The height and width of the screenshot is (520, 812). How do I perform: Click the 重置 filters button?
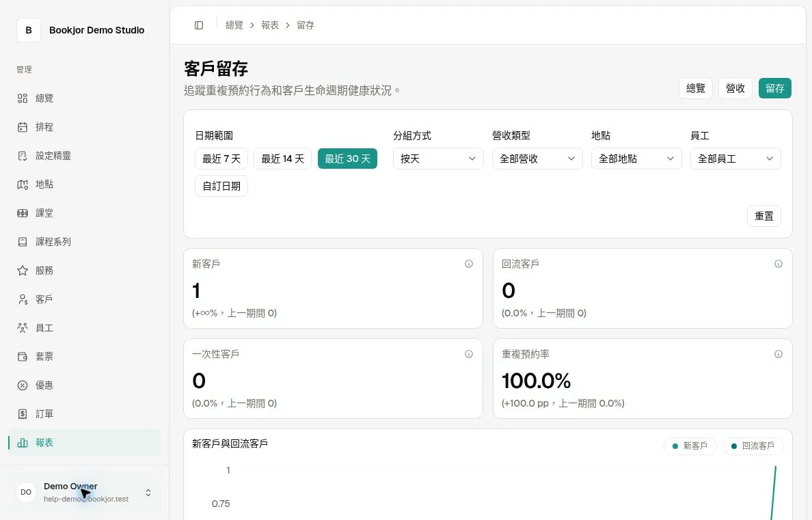click(x=764, y=216)
